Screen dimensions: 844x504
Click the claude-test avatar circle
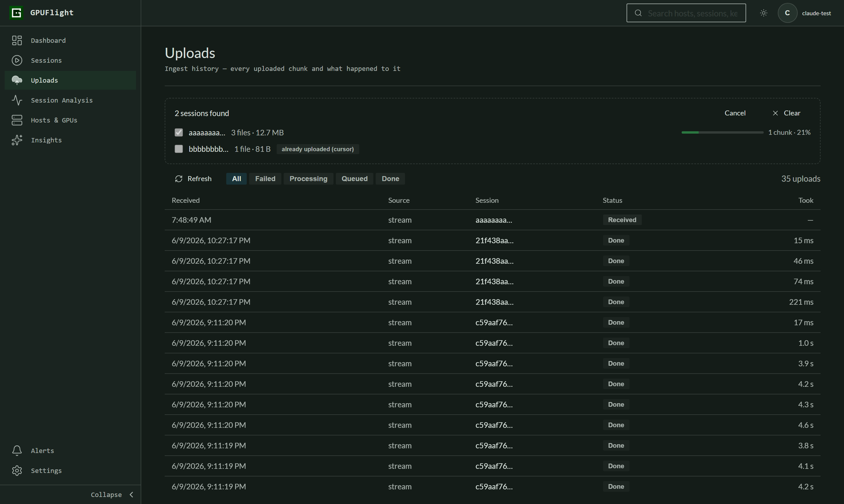point(787,13)
